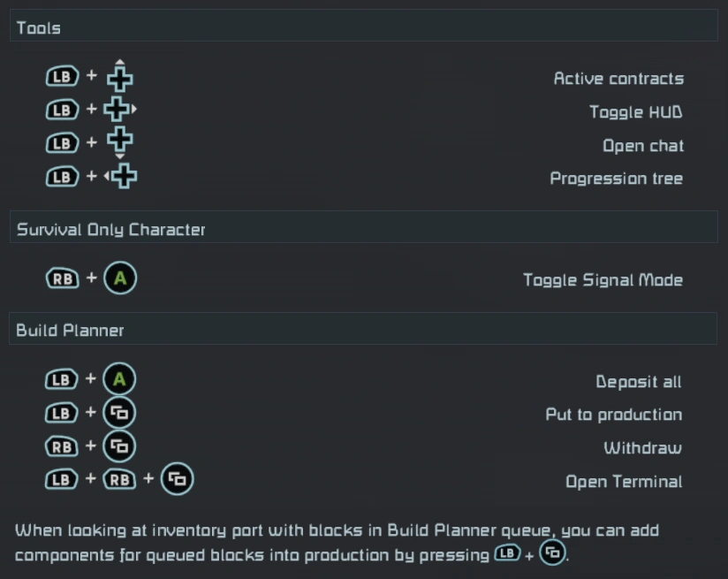Select the Build Planner section header

pyautogui.click(x=363, y=330)
